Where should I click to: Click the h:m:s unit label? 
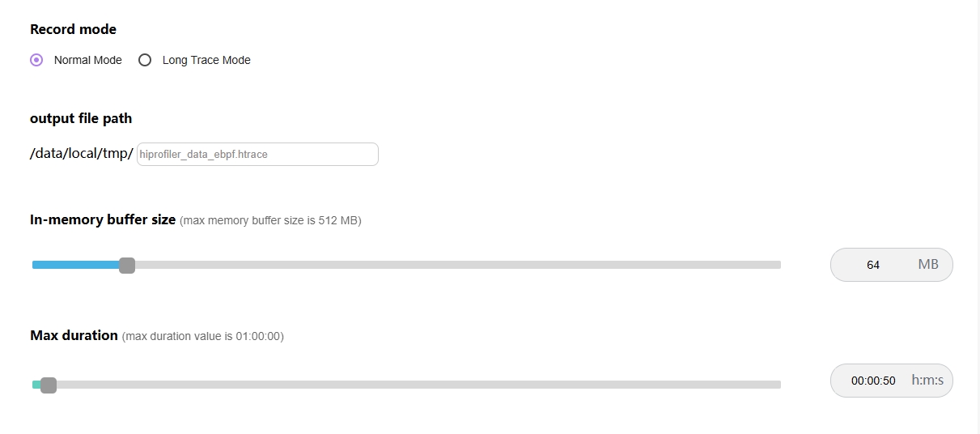click(x=927, y=380)
